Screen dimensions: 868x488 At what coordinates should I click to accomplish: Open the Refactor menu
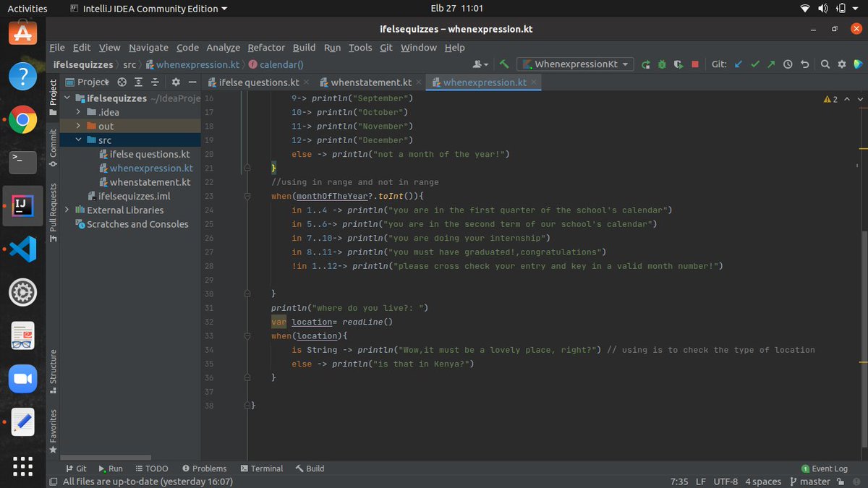point(266,47)
